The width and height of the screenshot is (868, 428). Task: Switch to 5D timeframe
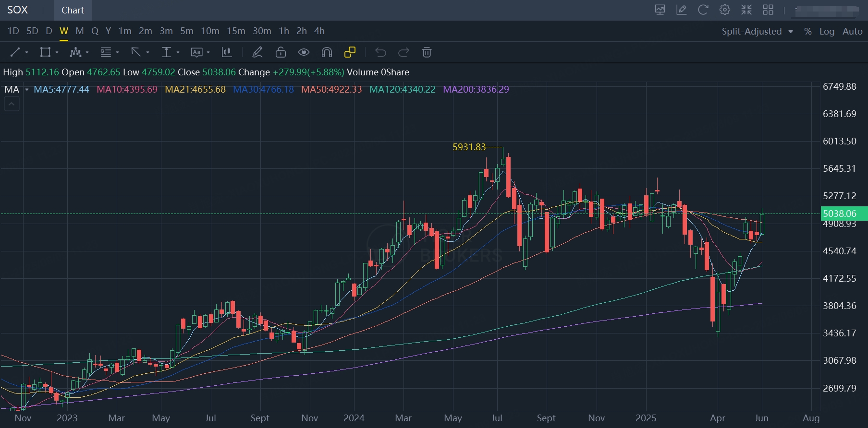click(32, 31)
